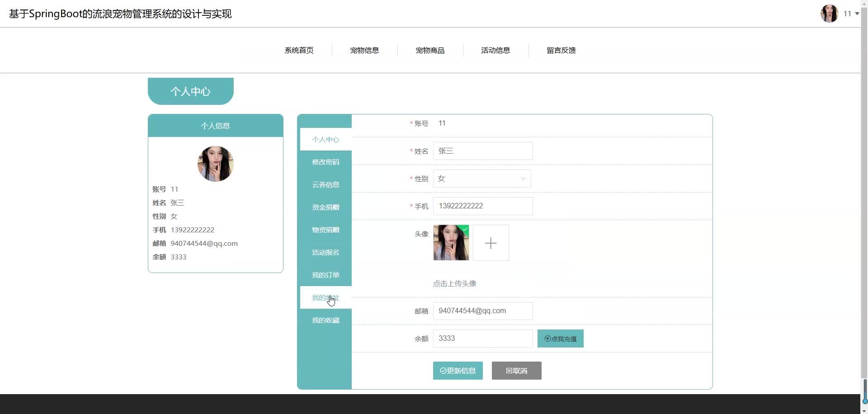Click the 更新信息 update button
This screenshot has height=414, width=868.
tap(458, 371)
